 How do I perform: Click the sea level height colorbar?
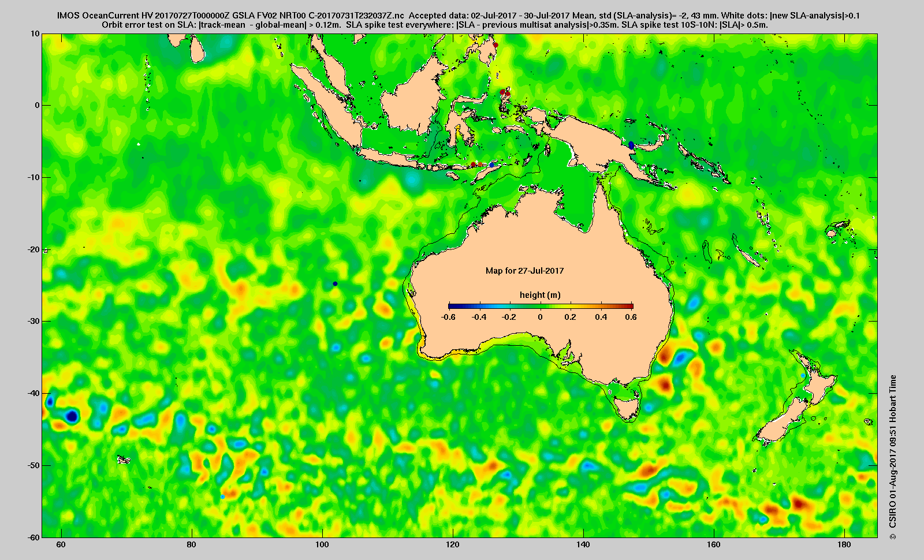pyautogui.click(x=541, y=306)
